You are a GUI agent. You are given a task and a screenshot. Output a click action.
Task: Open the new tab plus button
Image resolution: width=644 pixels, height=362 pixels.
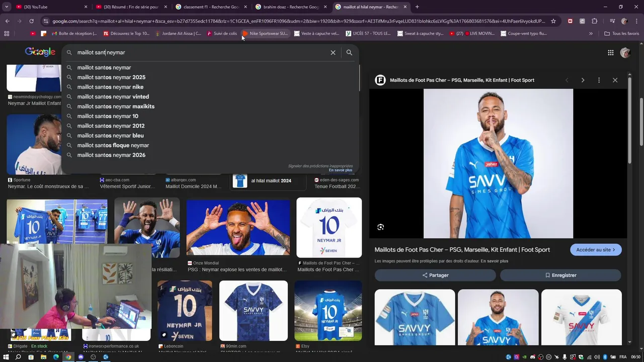point(417,7)
